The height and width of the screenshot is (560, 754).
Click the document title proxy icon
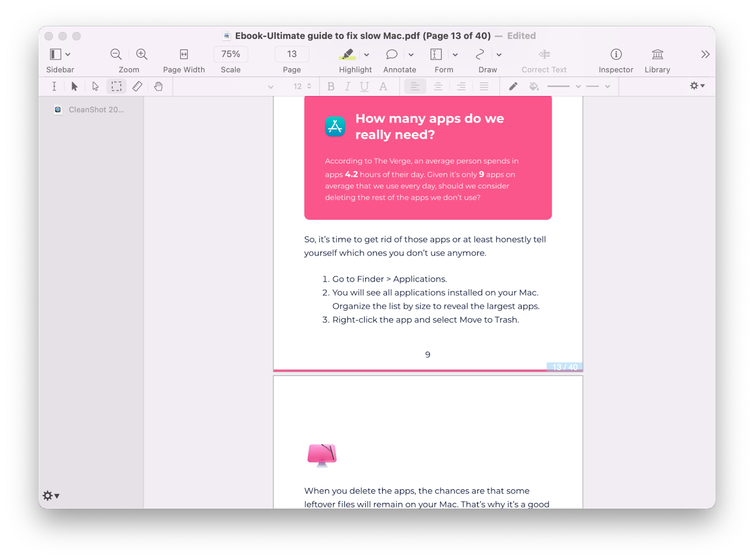tap(227, 36)
